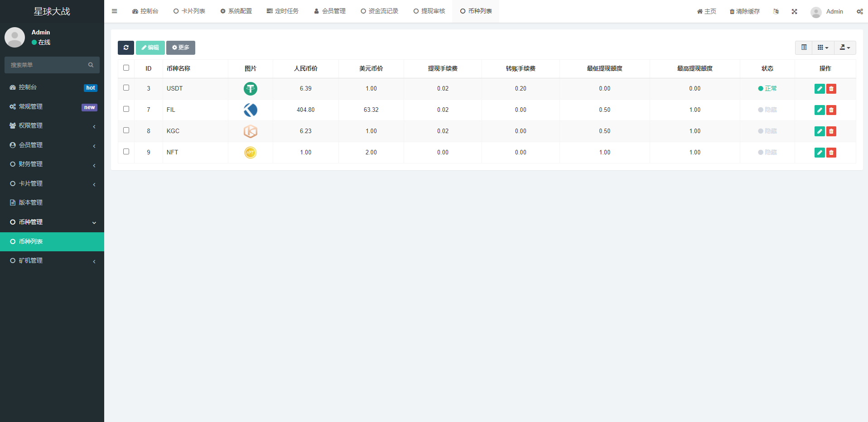Click the Admin avatar thumbnail at top right
The height and width of the screenshot is (422, 868).
coord(815,12)
